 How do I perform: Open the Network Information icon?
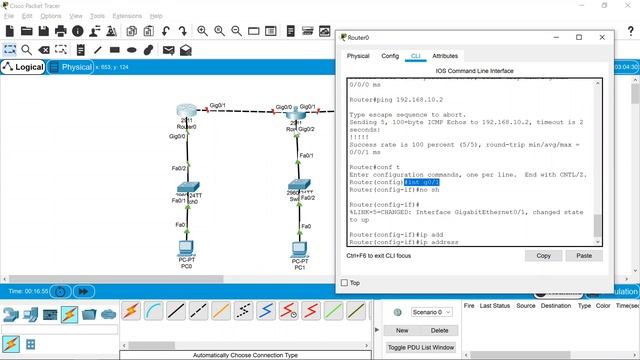(x=78, y=31)
